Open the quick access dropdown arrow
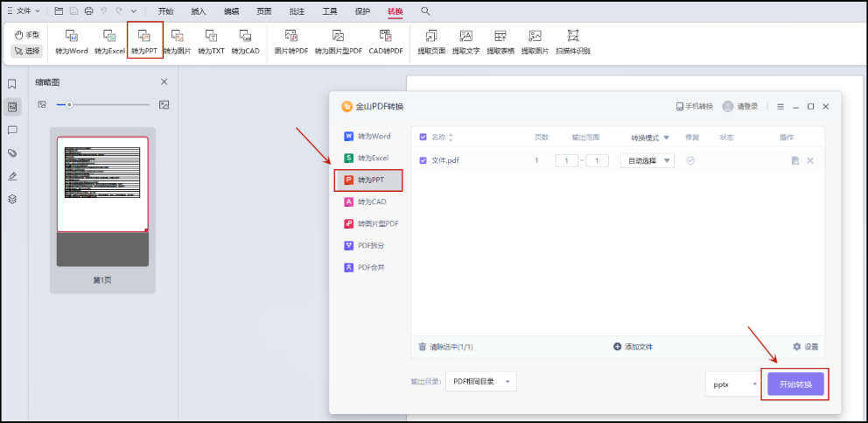 point(134,11)
